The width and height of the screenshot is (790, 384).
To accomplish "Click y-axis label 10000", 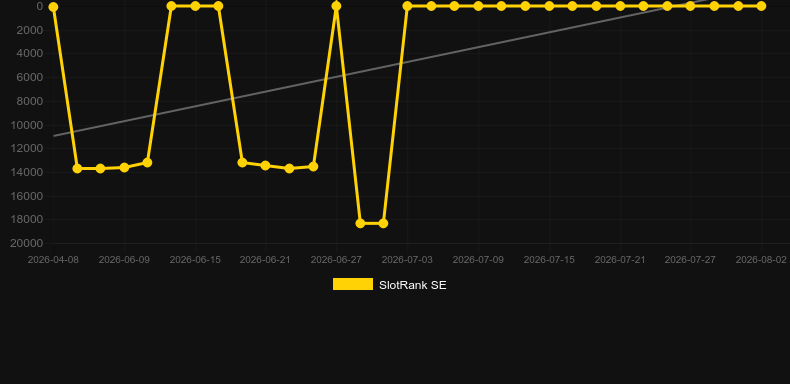I will (x=27, y=125).
